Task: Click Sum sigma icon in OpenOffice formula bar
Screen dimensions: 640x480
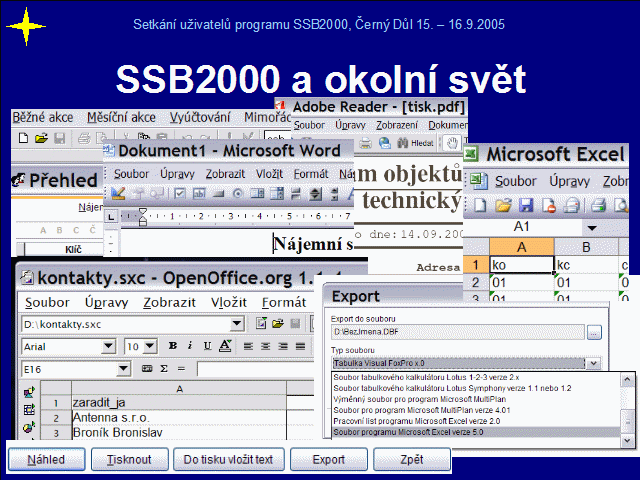Action: [x=164, y=369]
